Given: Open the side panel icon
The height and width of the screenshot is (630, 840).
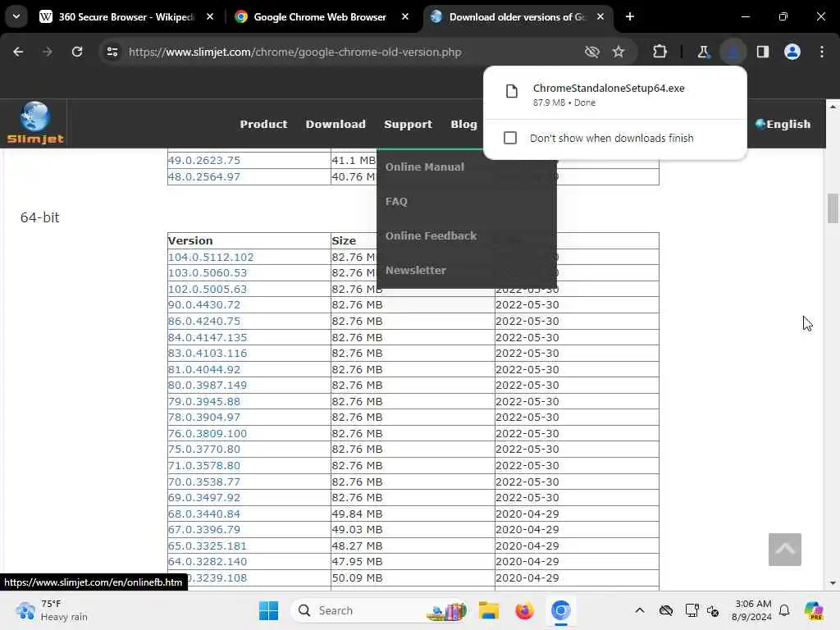Looking at the screenshot, I should 762,52.
